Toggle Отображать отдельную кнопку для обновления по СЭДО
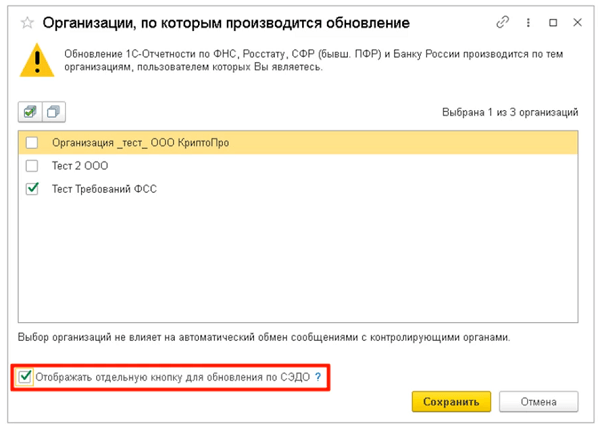This screenshot has width=600, height=428. click(x=25, y=377)
